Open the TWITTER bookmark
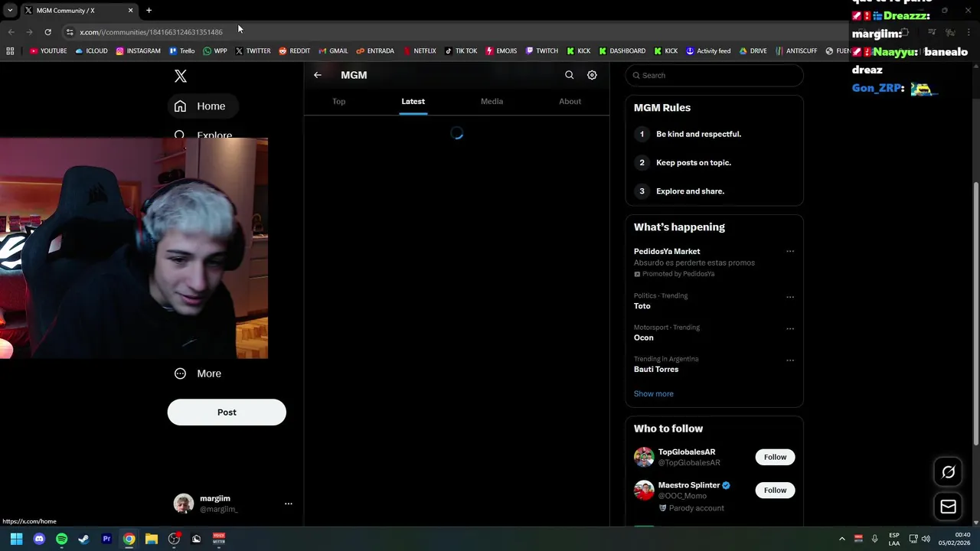The height and width of the screenshot is (551, 980). [x=253, y=51]
